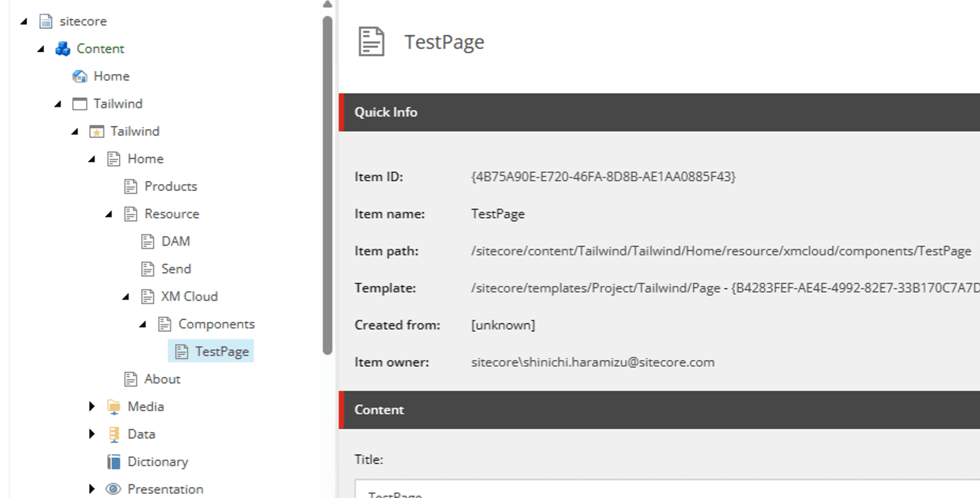This screenshot has height=498, width=980.
Task: Click the Tailwind site star icon
Action: tap(97, 131)
